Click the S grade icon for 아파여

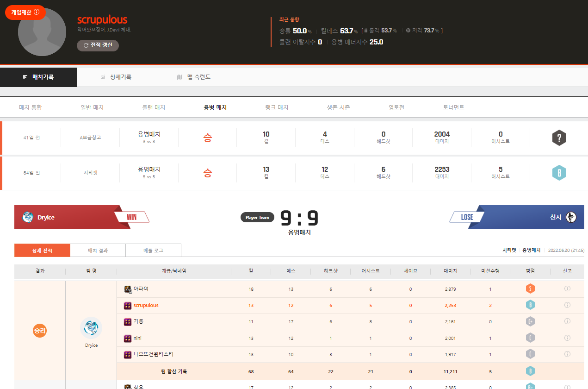530,289
